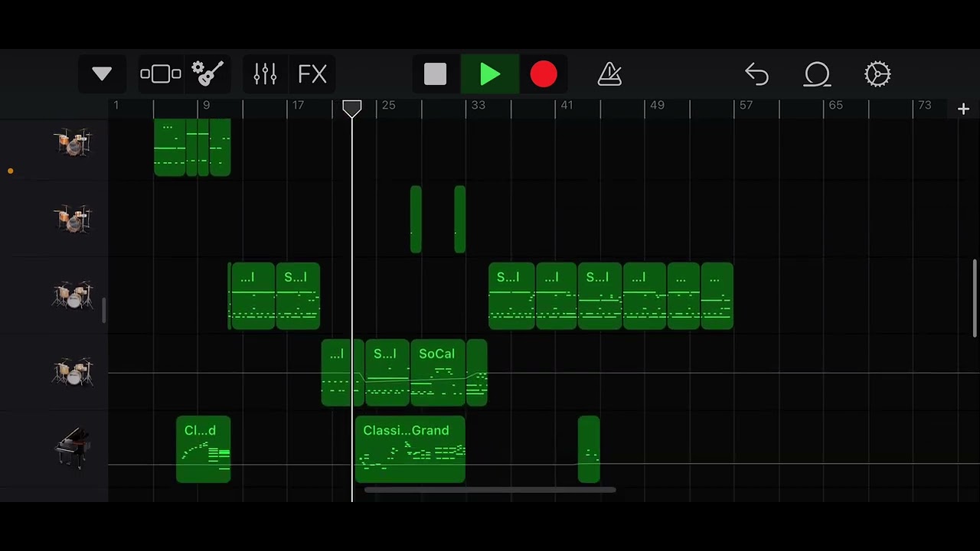Switch to Tracks view button
980x551 pixels.
161,74
